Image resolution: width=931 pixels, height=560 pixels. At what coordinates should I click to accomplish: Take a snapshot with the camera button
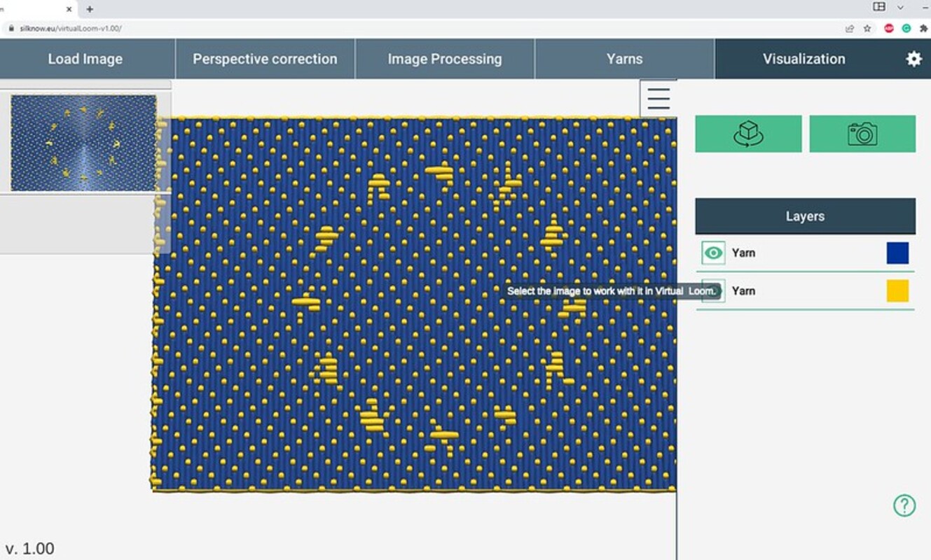pos(862,134)
